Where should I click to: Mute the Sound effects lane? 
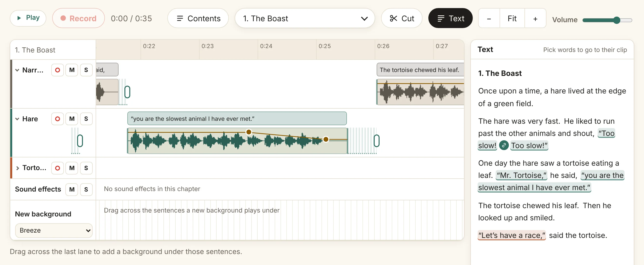point(72,189)
